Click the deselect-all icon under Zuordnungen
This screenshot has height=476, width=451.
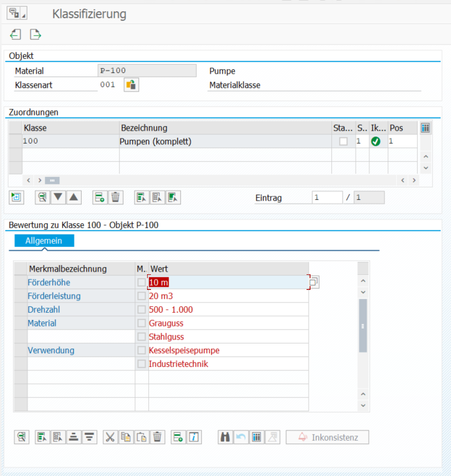pyautogui.click(x=173, y=198)
